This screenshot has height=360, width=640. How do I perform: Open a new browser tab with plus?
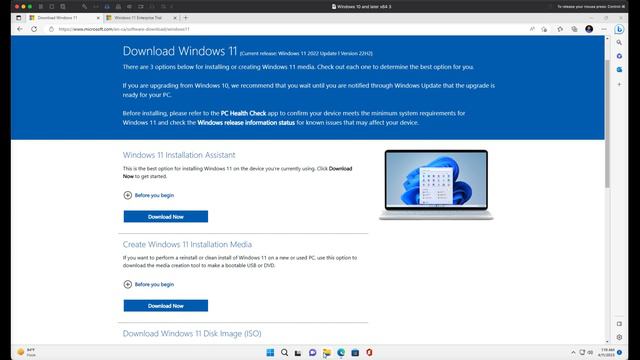pyautogui.click(x=186, y=18)
